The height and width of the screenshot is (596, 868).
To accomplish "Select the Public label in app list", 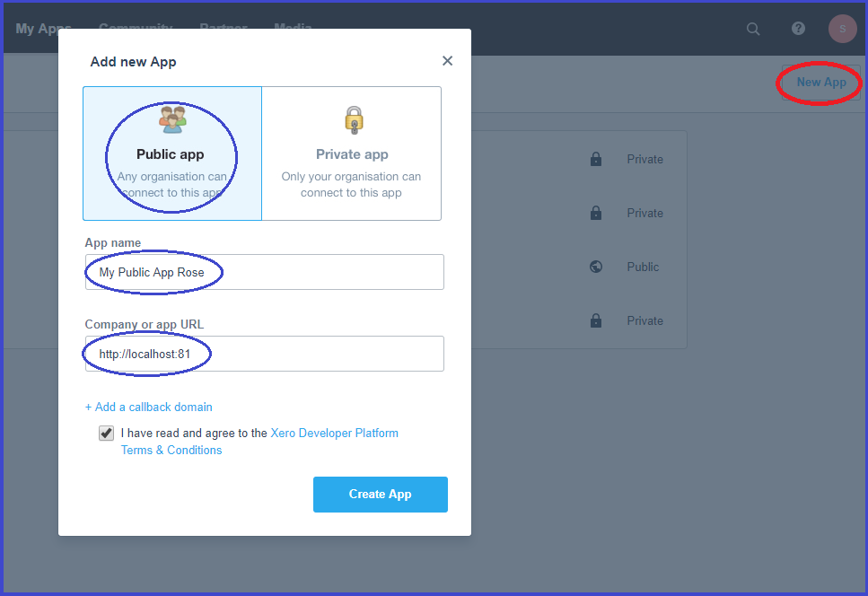I will point(643,267).
